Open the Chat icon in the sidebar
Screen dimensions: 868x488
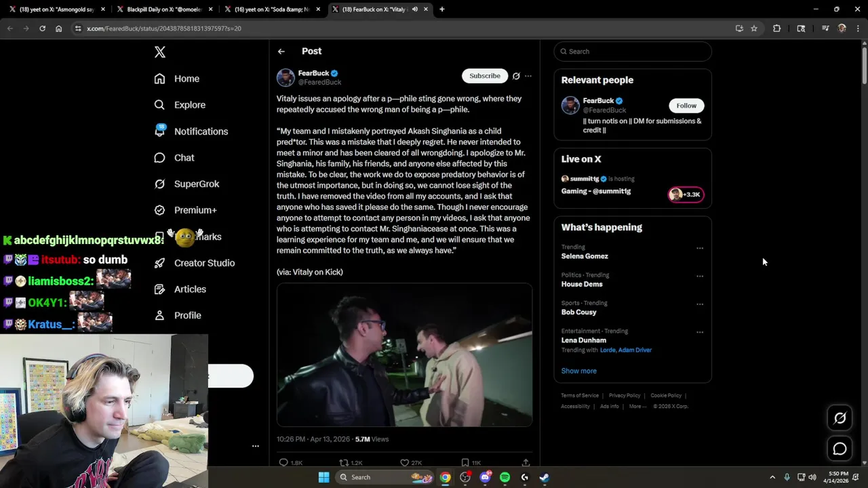pyautogui.click(x=159, y=158)
